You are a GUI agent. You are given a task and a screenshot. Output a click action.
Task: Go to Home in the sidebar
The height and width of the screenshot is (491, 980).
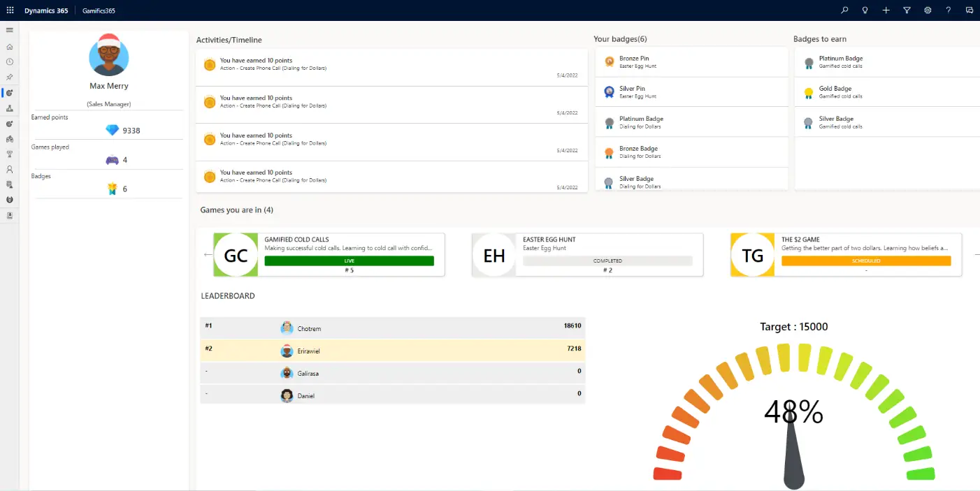[10, 47]
